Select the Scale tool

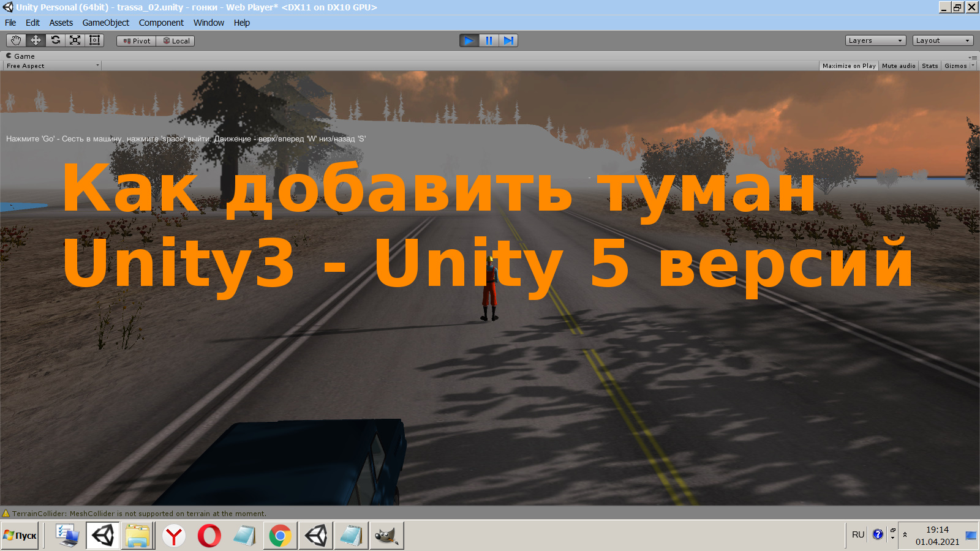(x=74, y=40)
